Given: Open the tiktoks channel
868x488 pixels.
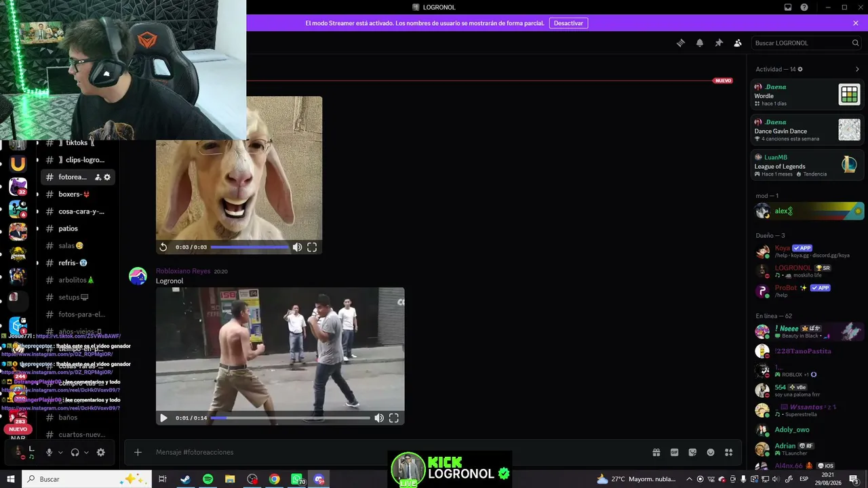Looking at the screenshot, I should click(76, 142).
